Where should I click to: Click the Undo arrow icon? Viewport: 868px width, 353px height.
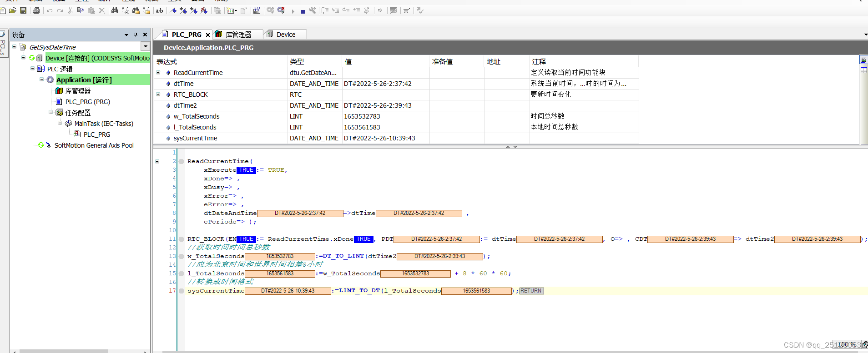click(50, 10)
